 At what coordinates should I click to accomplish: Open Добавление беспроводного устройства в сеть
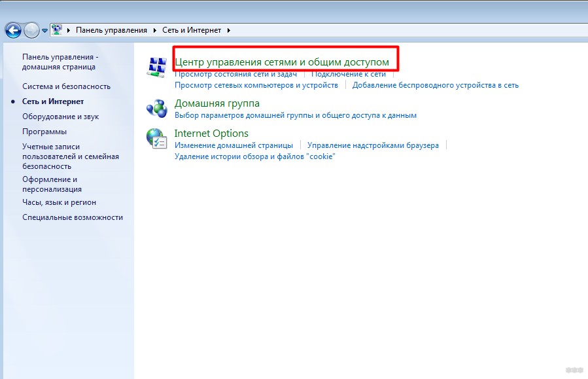point(435,85)
